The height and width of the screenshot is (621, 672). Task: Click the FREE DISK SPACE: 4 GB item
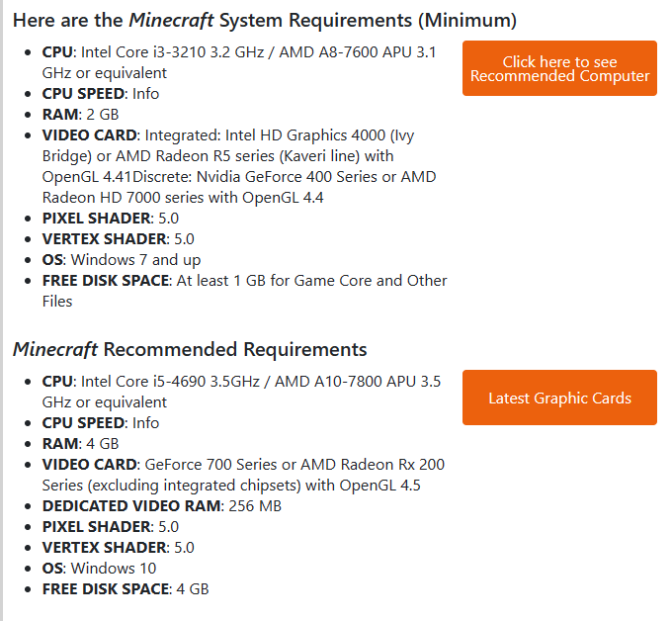[126, 589]
